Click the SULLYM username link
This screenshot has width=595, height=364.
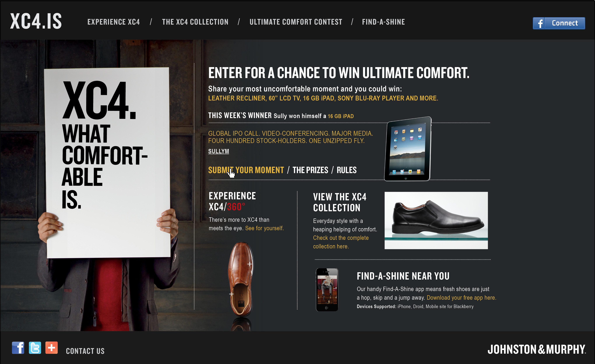coord(219,151)
